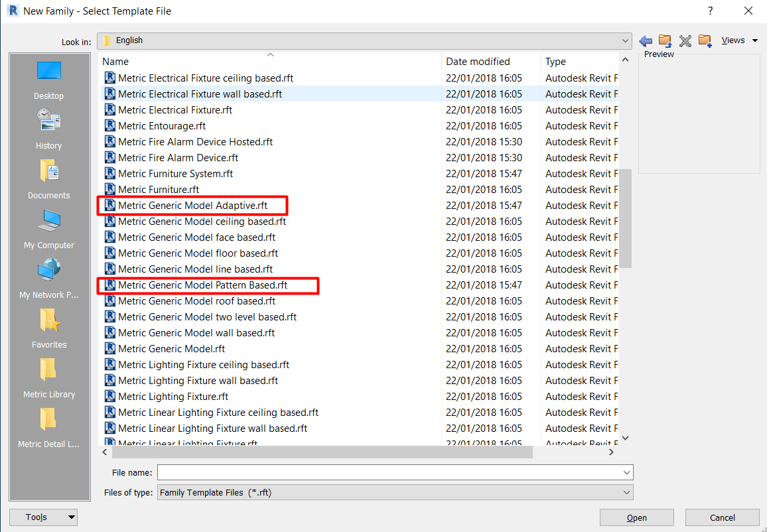
Task: Open the Views dropdown menu
Action: [740, 40]
